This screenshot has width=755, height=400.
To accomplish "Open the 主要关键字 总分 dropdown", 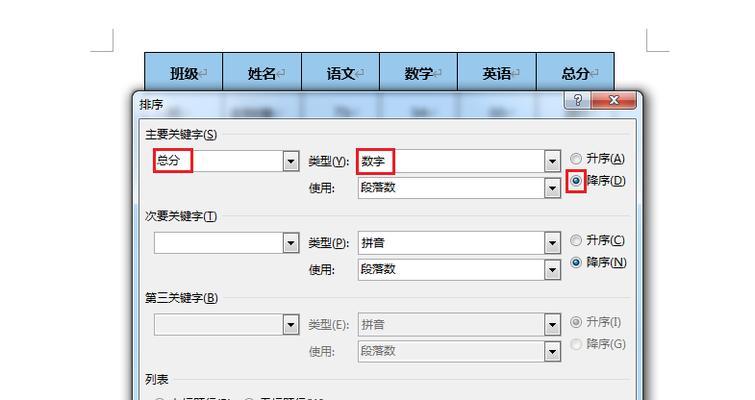I will click(x=290, y=161).
